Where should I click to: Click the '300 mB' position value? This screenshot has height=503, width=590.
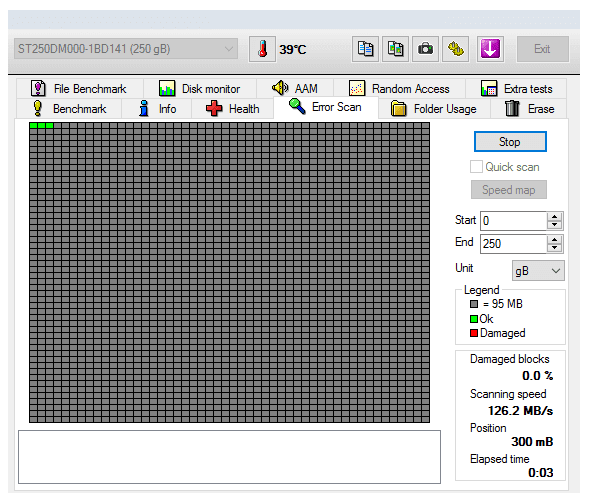(x=532, y=441)
